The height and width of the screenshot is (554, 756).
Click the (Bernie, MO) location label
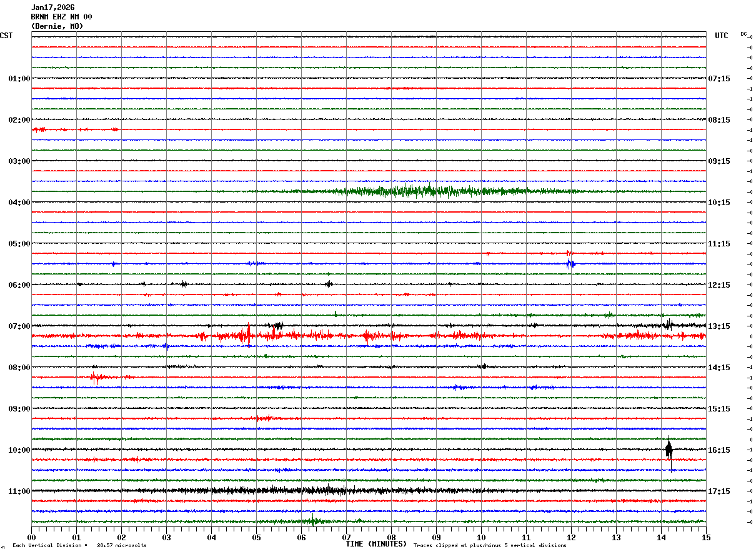[x=57, y=26]
